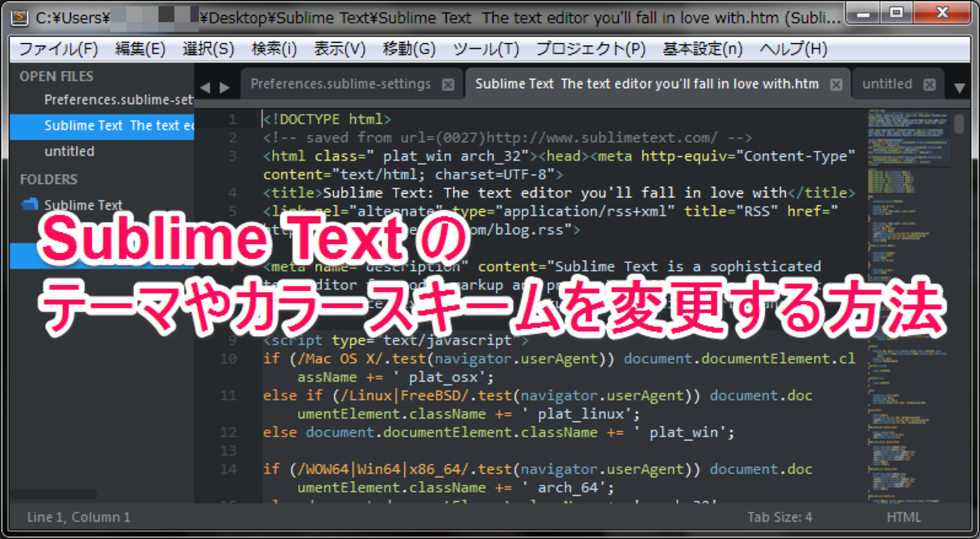The width and height of the screenshot is (980, 539).
Task: Go to previous tab with left arrow
Action: coord(205,87)
